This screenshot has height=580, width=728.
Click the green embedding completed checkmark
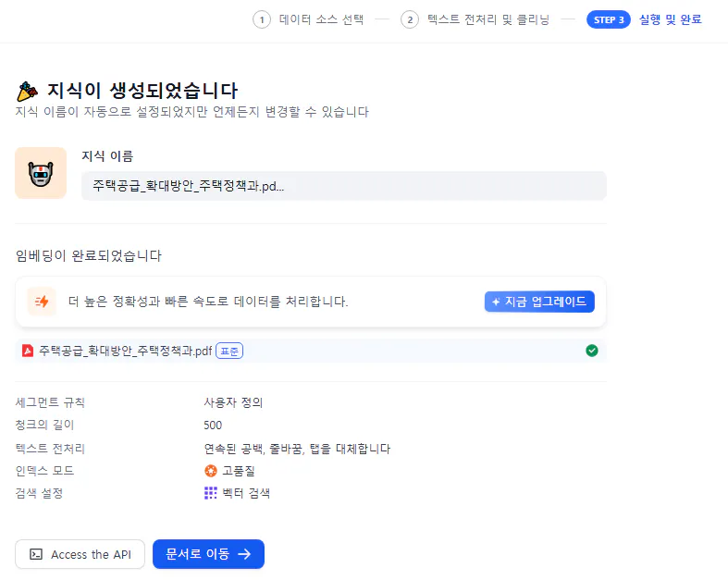pos(592,351)
